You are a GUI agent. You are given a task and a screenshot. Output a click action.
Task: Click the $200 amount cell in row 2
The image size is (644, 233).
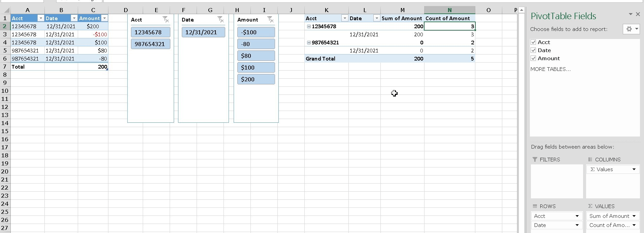click(x=93, y=26)
